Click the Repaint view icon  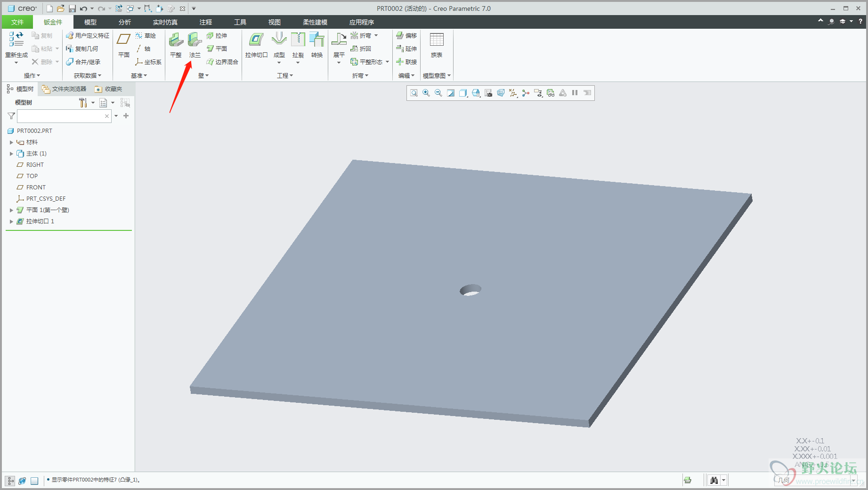pyautogui.click(x=451, y=93)
